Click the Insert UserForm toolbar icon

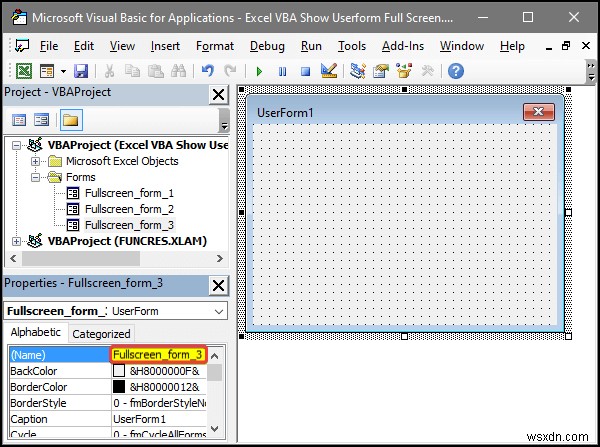pos(47,71)
